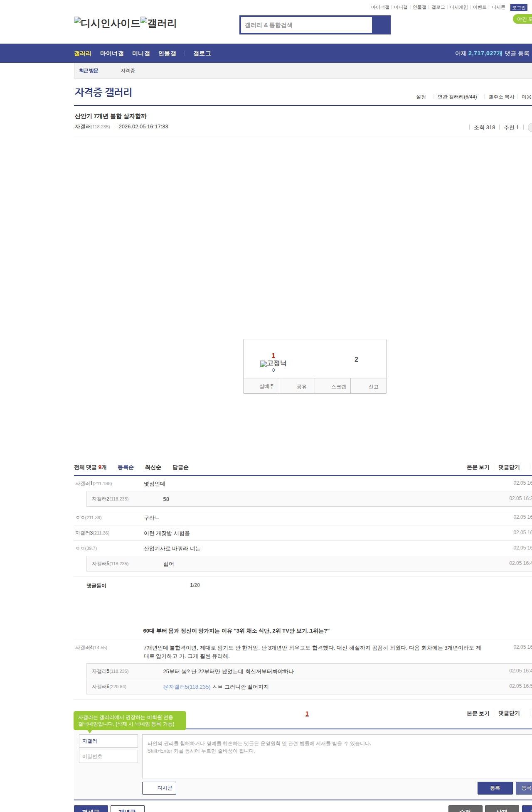Focus the 비밀번호 password field

pos(108,756)
